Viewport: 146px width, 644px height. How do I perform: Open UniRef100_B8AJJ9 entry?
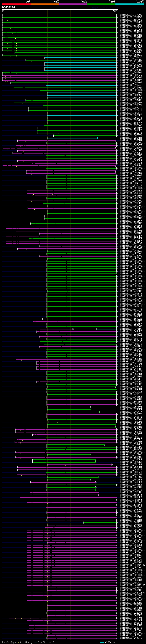pos(131,75)
